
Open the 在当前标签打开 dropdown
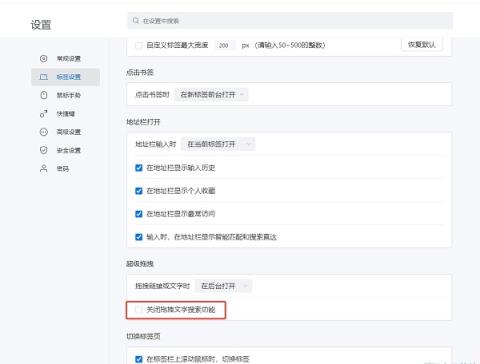click(218, 144)
